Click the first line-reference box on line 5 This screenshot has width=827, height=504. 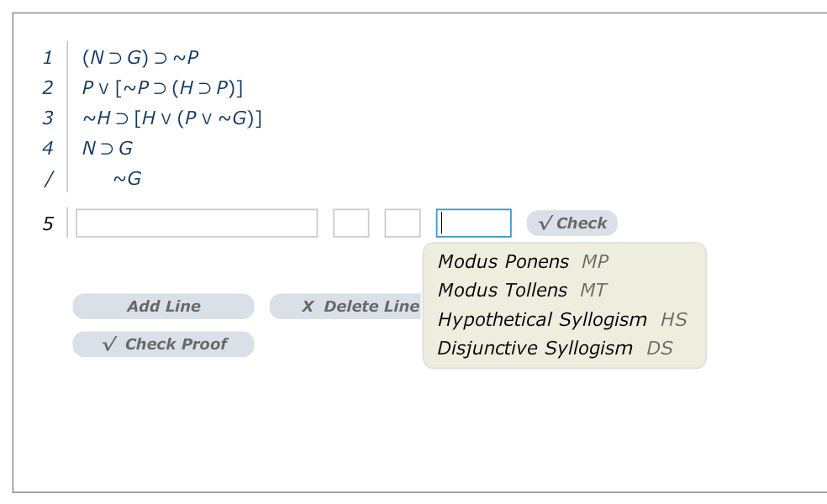tap(350, 223)
